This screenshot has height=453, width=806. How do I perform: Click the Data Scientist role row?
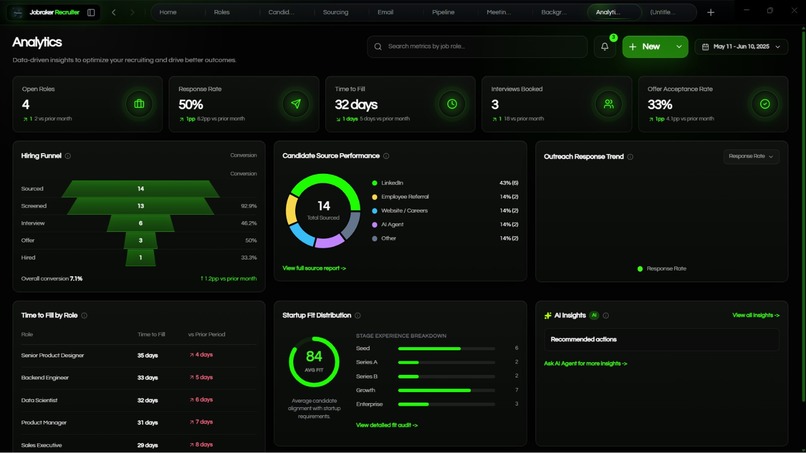point(139,400)
